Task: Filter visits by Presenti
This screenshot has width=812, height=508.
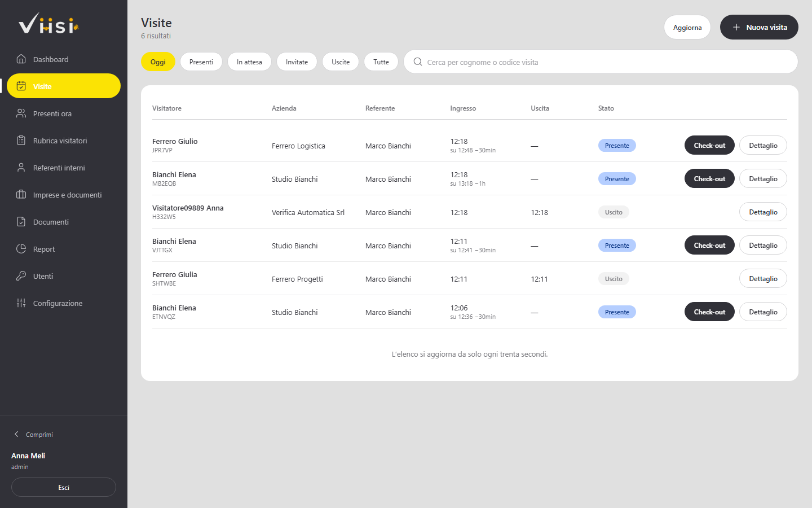Action: (201, 62)
